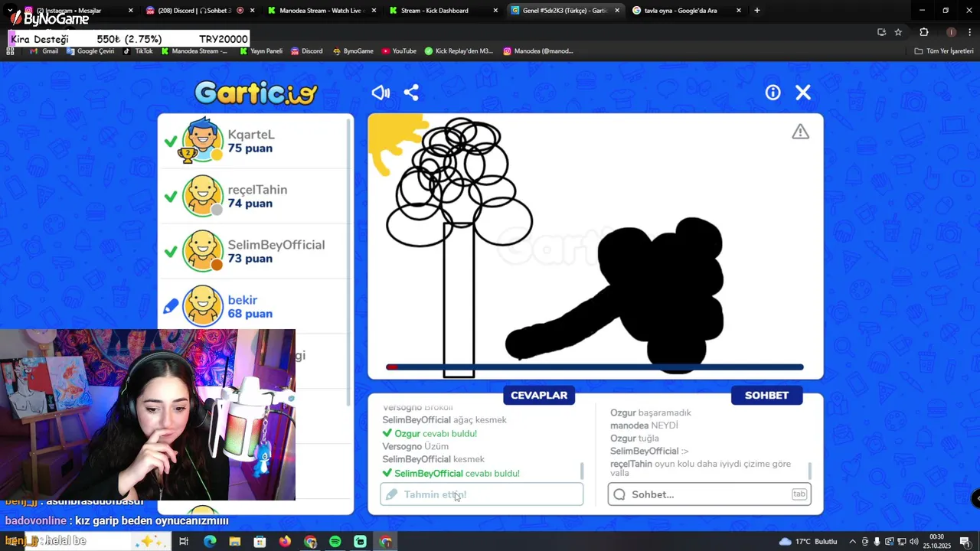This screenshot has width=980, height=551.
Task: Click 'SelimBeyOfficial ağaç kesmek' message
Action: 444,420
